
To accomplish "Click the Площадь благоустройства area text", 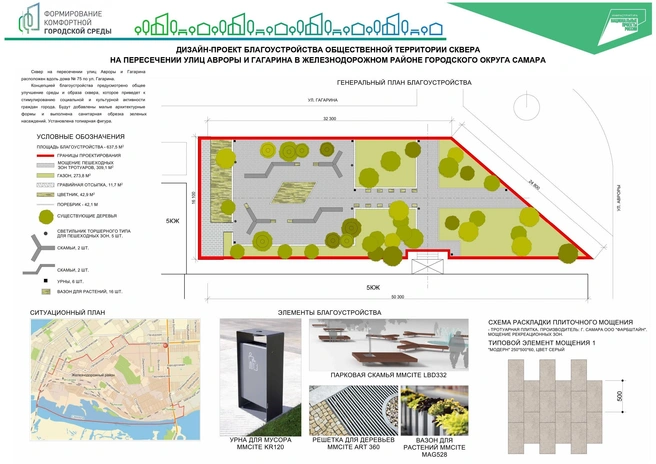I will tap(80, 147).
